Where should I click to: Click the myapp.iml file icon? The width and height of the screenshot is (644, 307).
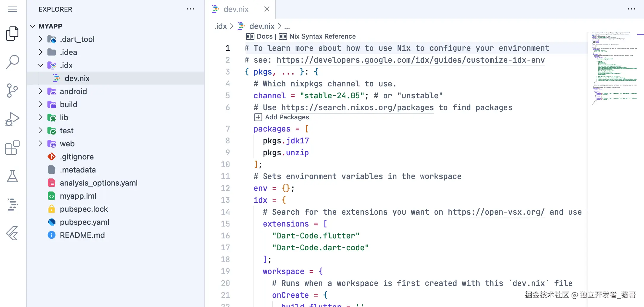(52, 196)
